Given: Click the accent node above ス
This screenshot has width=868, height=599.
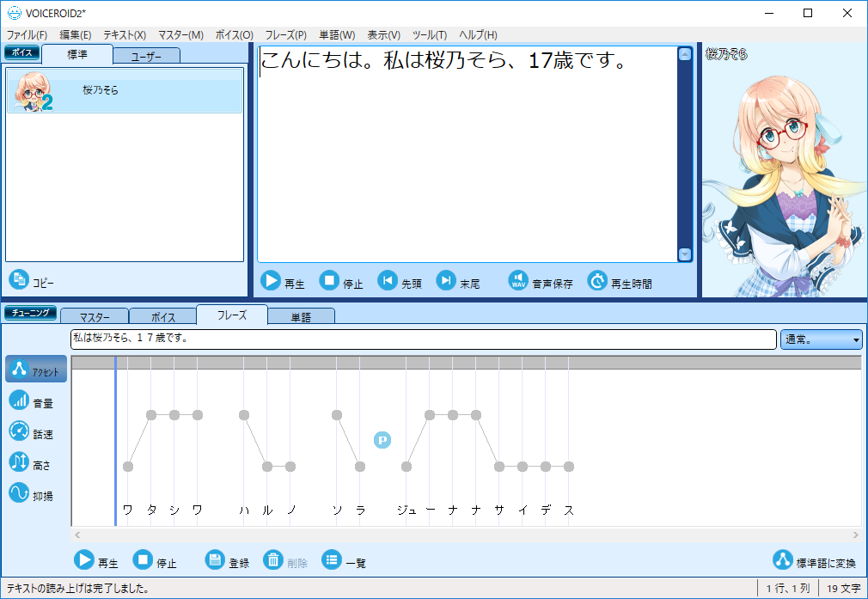Looking at the screenshot, I should pos(569,467).
